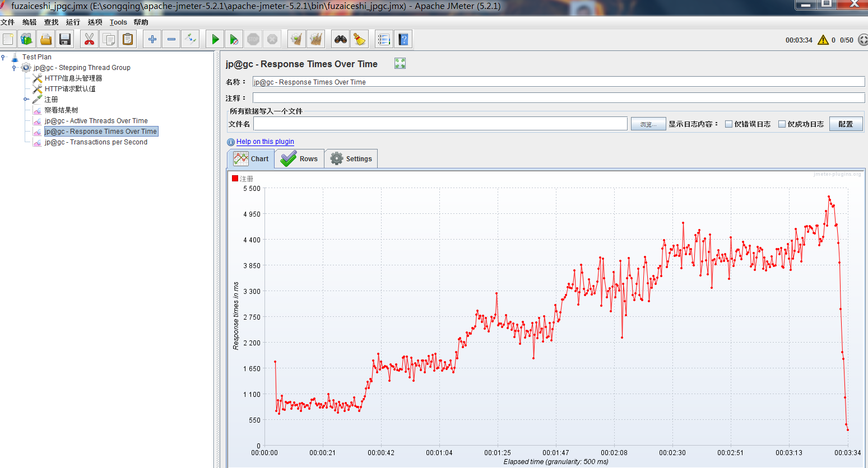This screenshot has height=468, width=868.
Task: Select jp@gc - Transactions per Second node
Action: click(x=96, y=142)
